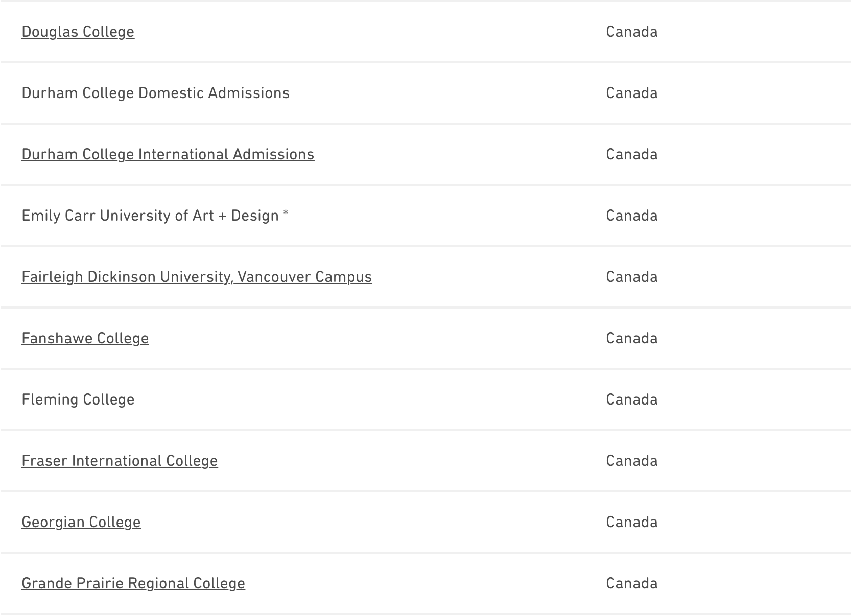Follow the Durham College International Admissions link
Viewport: 851px width, 616px height.
(x=168, y=154)
